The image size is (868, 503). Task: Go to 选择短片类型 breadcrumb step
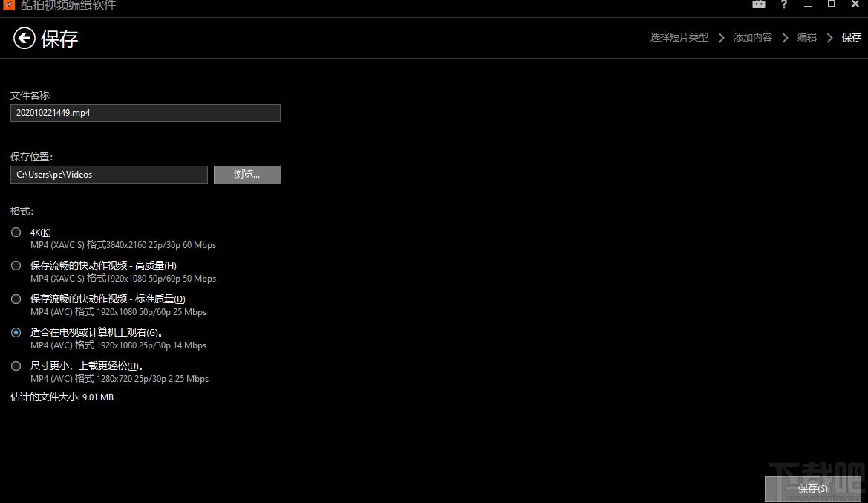[x=679, y=37]
